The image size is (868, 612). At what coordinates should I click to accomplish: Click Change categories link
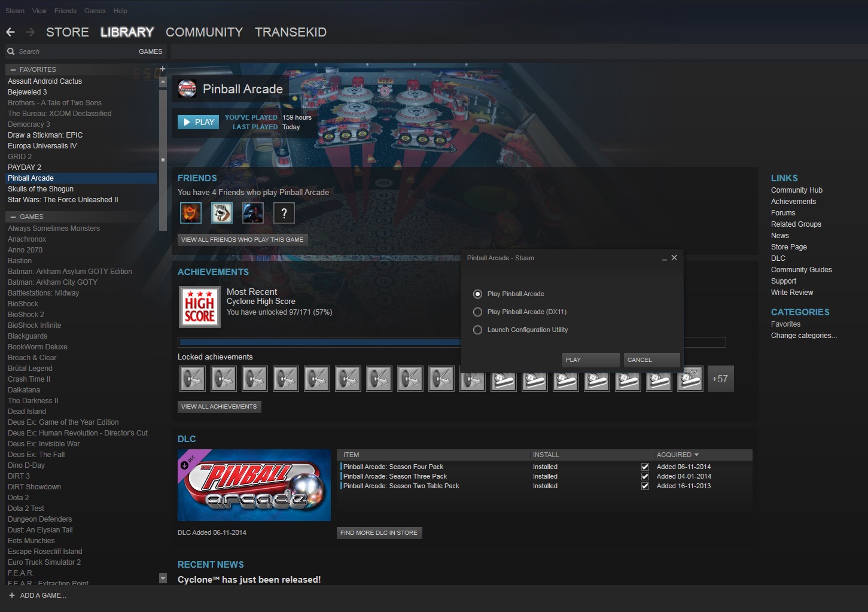tap(804, 336)
